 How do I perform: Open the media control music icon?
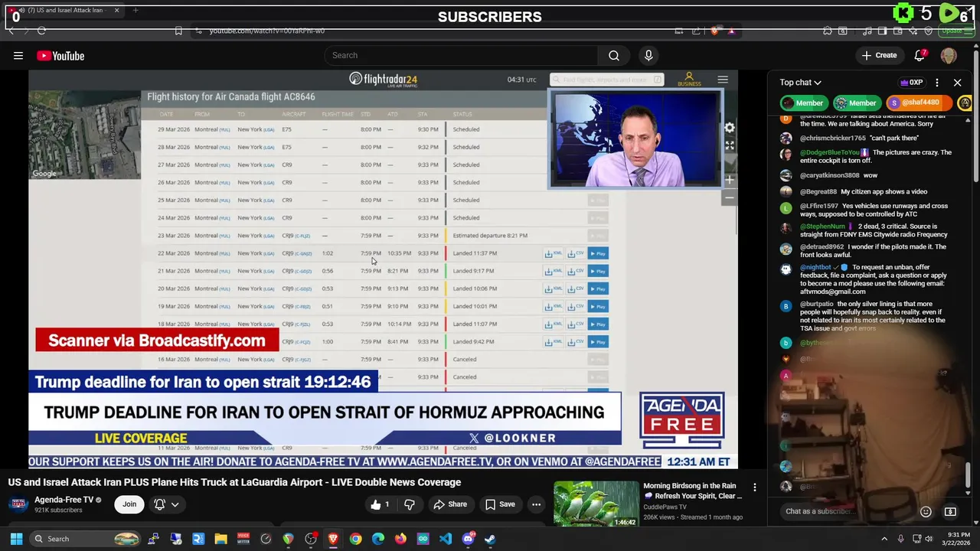[867, 31]
